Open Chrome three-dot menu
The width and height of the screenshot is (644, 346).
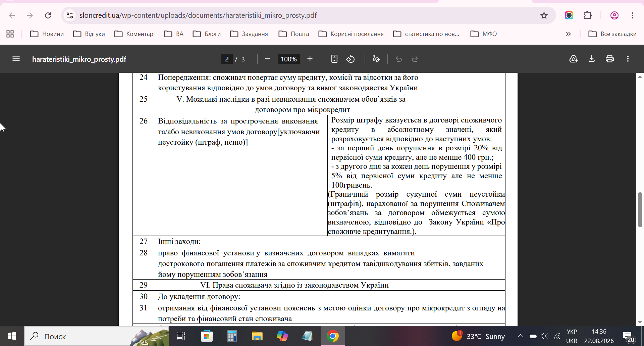click(633, 15)
